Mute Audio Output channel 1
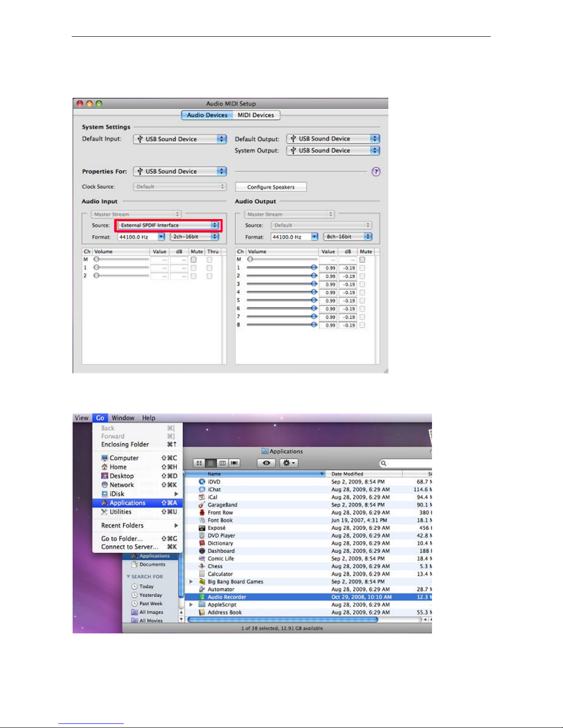Screen dimensions: 563x728 [362, 268]
